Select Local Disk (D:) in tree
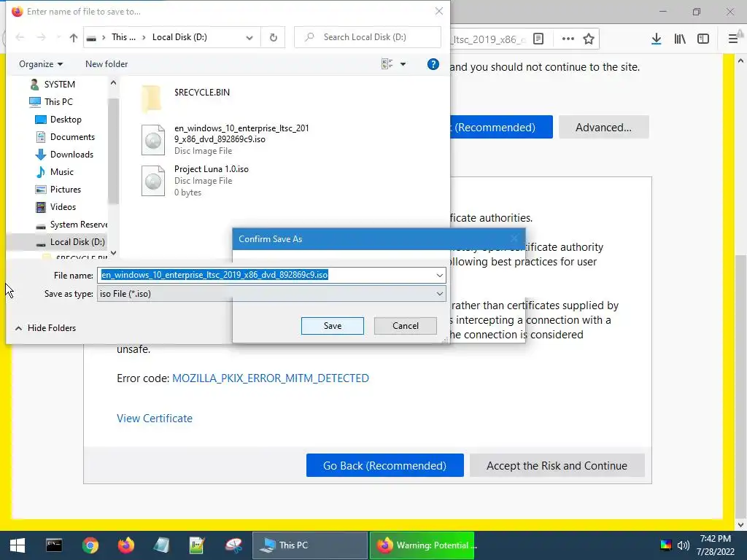The image size is (747, 560). (71, 242)
